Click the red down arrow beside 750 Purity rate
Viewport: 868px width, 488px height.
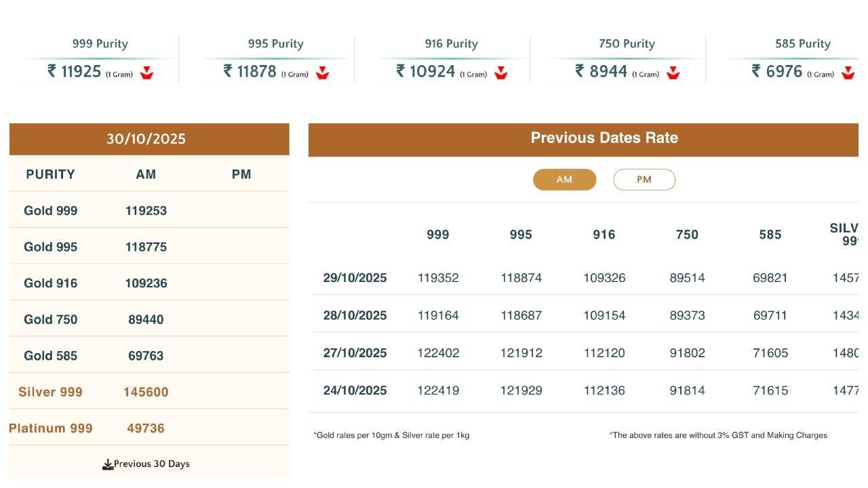673,73
